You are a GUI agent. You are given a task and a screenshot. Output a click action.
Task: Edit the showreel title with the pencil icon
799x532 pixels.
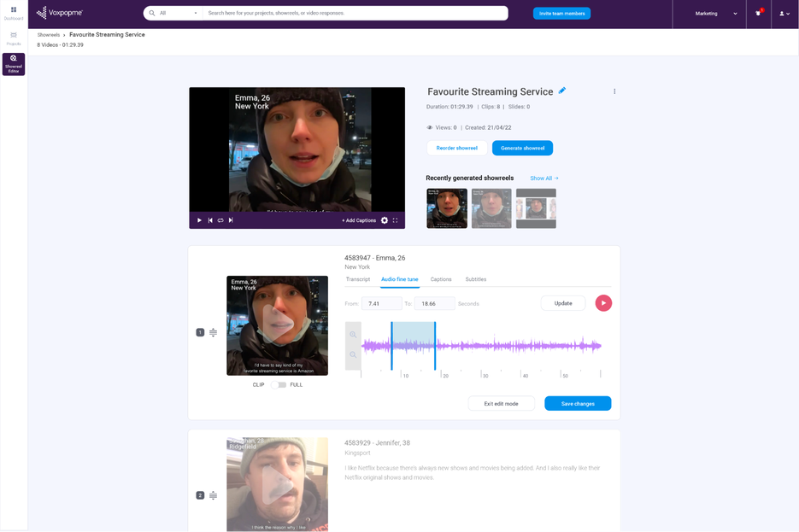point(562,91)
